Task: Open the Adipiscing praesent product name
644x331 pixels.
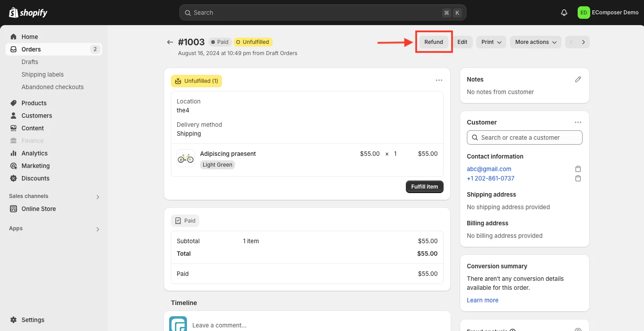Action: 228,154
